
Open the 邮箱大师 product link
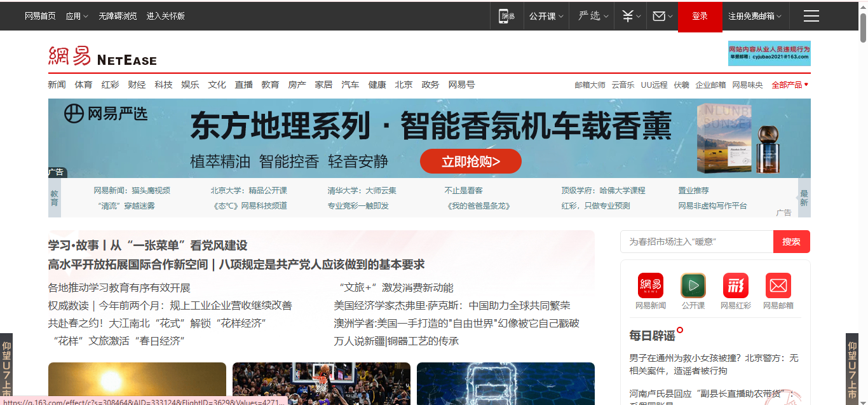(590, 85)
